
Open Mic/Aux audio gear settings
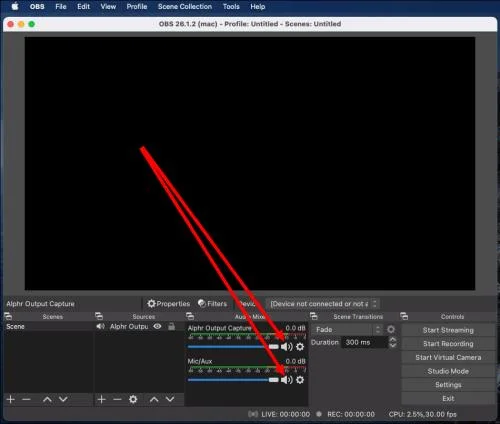(300, 380)
